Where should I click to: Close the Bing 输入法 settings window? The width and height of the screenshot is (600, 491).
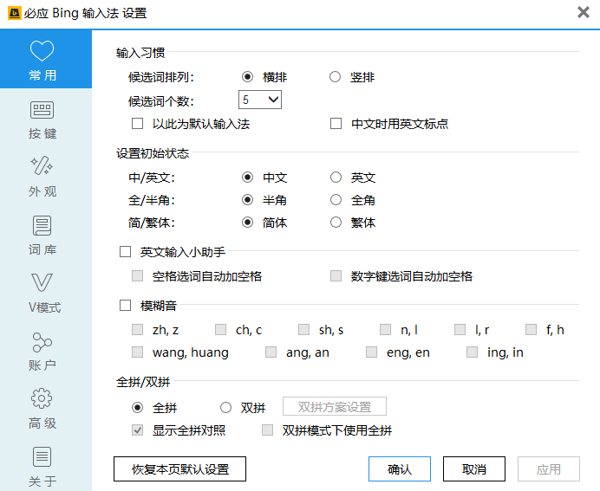583,12
